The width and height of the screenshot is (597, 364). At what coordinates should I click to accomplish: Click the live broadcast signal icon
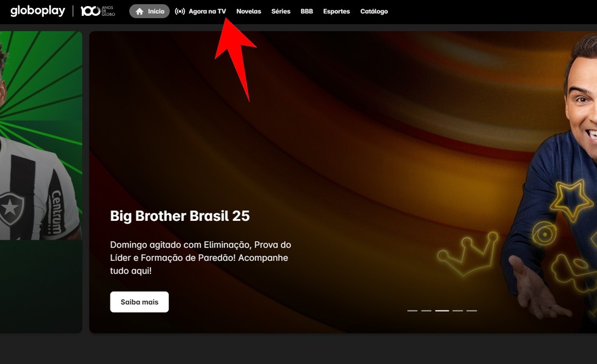[180, 12]
